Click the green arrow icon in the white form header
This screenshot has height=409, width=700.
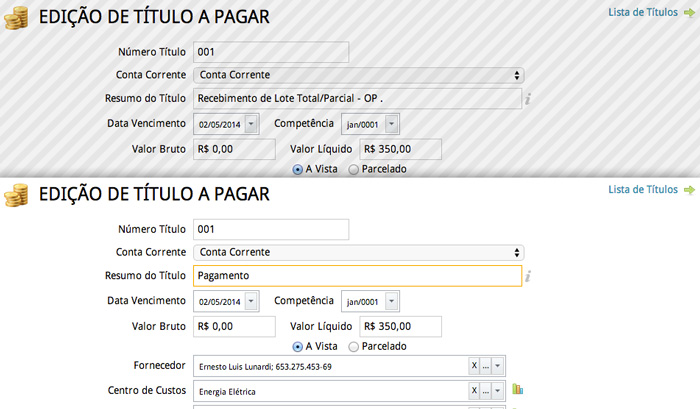pyautogui.click(x=688, y=189)
